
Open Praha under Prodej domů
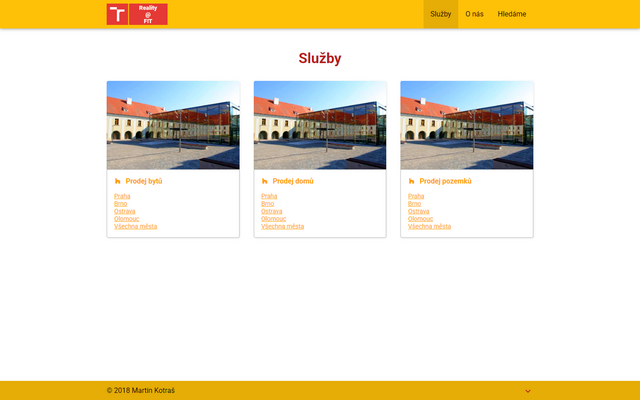pos(269,196)
